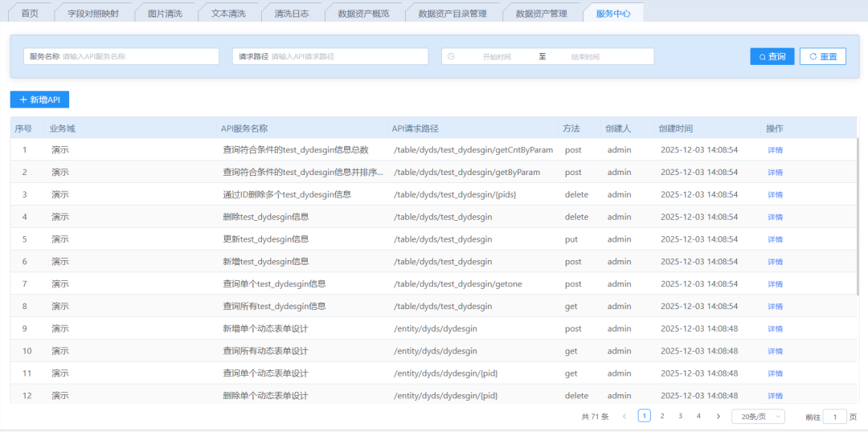
Task: Click 2025-12-03 14:08:48 in row 9
Action: coord(699,328)
